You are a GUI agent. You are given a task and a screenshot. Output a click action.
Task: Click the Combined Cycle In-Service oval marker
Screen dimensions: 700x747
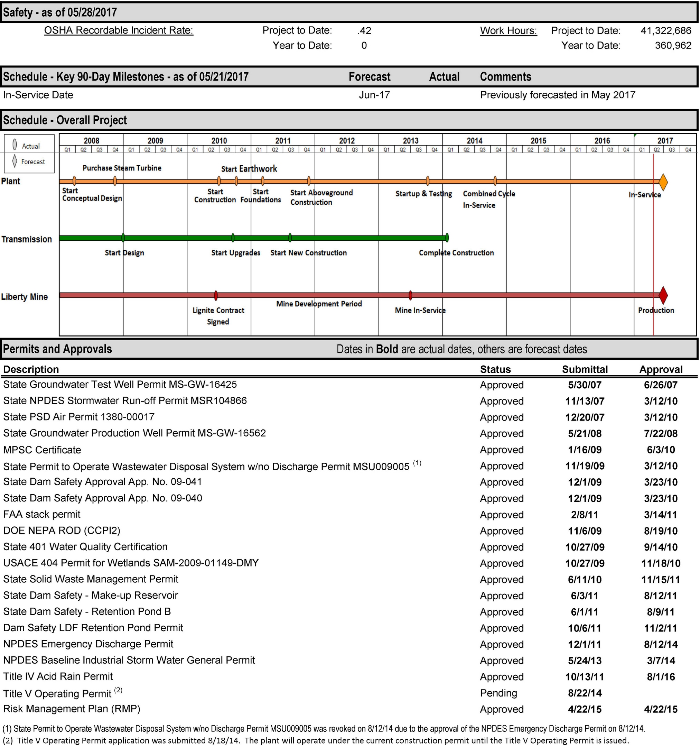coord(495,181)
